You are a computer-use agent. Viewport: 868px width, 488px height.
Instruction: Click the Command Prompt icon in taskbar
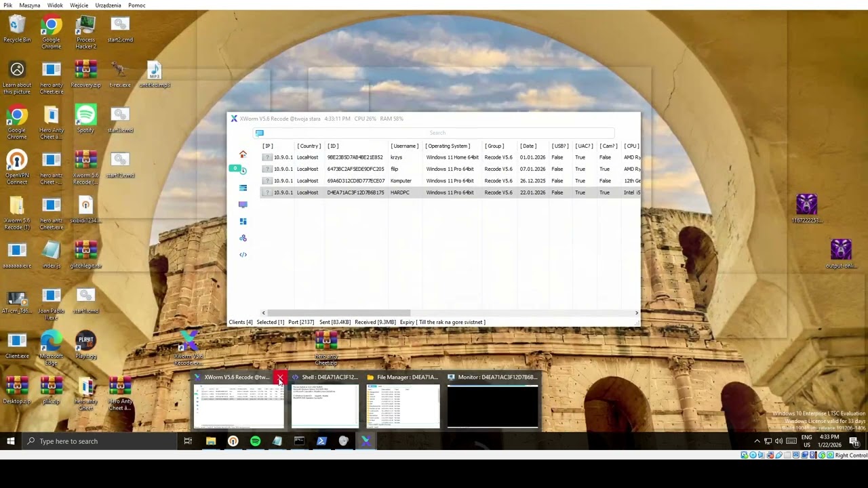coord(299,441)
